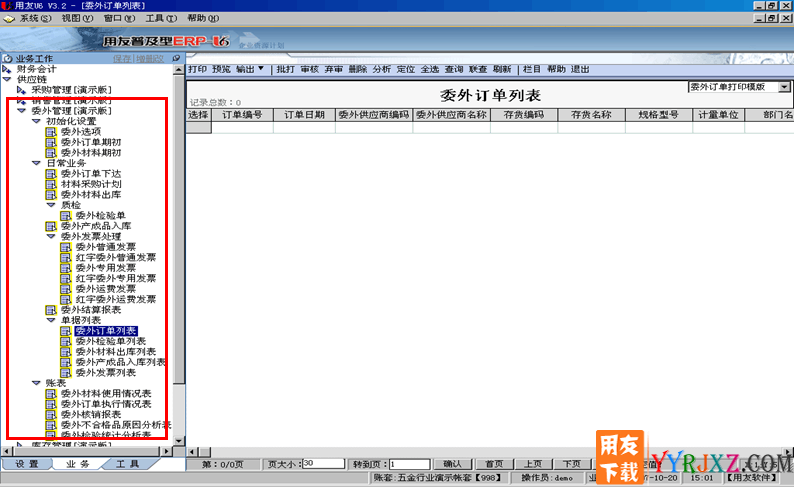Open the 委外检验单列表 tree icon
Viewport: 794px width, 487px height.
tap(66, 341)
